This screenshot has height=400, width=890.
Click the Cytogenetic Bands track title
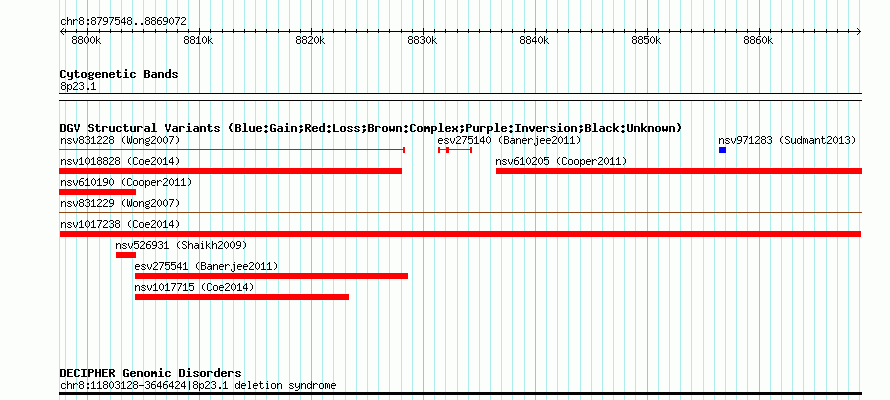point(119,74)
